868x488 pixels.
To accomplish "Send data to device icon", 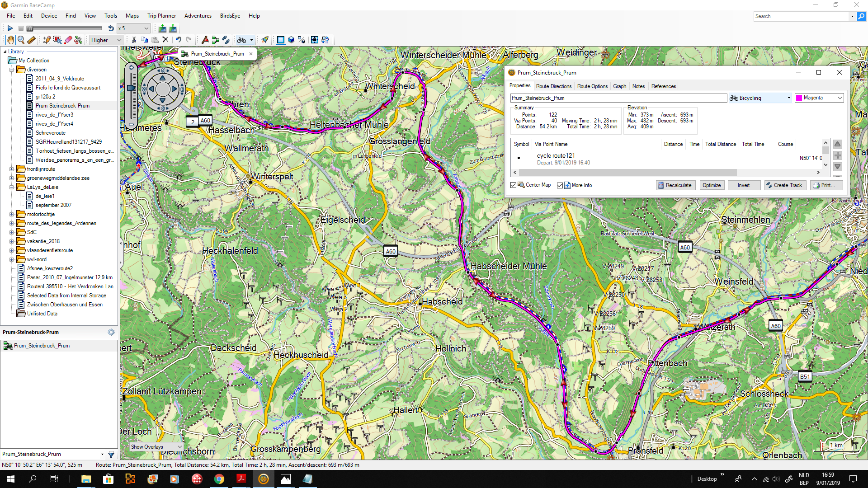I will 162,28.
